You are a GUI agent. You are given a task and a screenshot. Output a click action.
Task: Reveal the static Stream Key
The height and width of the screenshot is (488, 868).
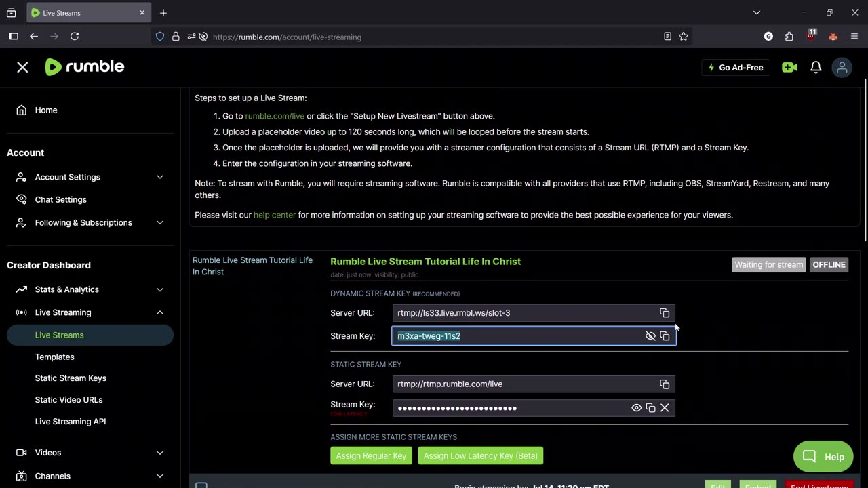636,408
